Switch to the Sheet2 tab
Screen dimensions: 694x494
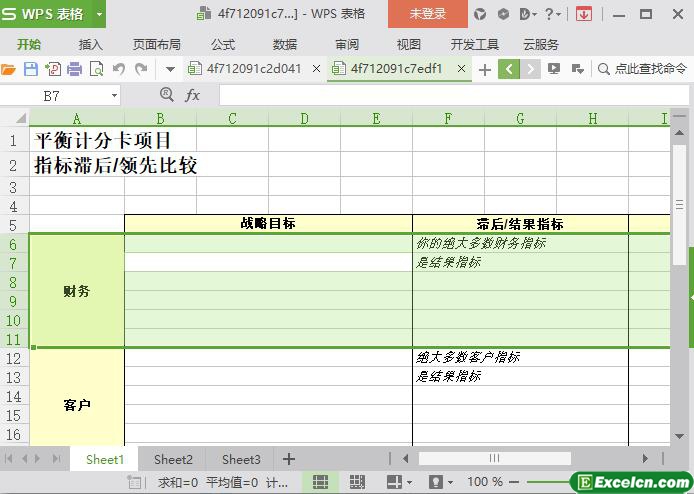click(173, 459)
